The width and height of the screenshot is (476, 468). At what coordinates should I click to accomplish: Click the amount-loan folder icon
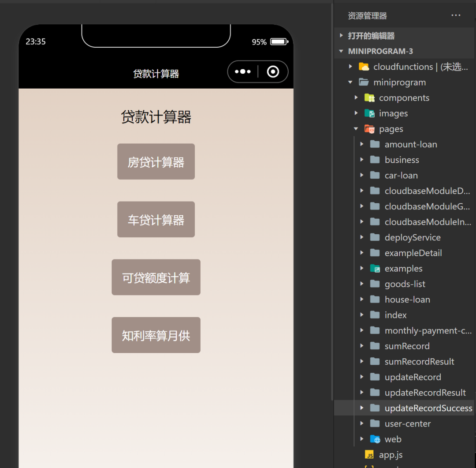point(375,144)
